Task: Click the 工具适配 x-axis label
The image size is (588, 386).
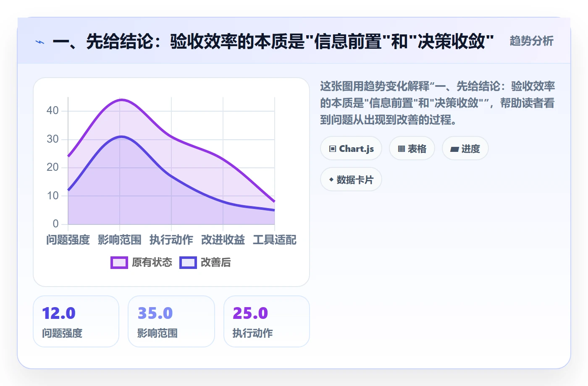Action: (x=275, y=240)
